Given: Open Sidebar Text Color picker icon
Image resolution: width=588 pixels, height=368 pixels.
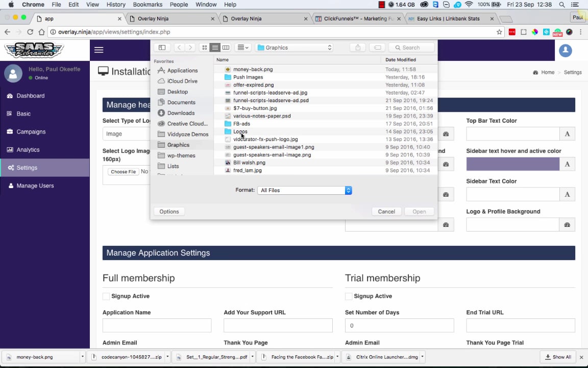Looking at the screenshot, I should (567, 195).
